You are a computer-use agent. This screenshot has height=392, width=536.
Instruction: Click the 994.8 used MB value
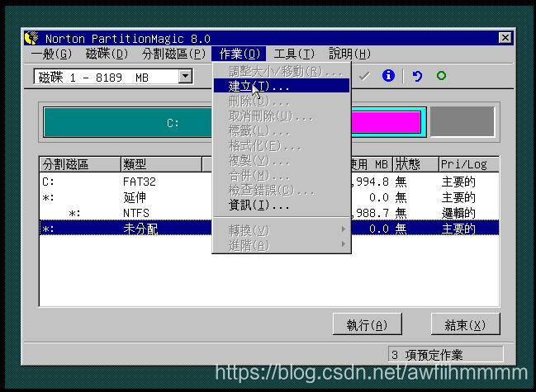point(371,182)
